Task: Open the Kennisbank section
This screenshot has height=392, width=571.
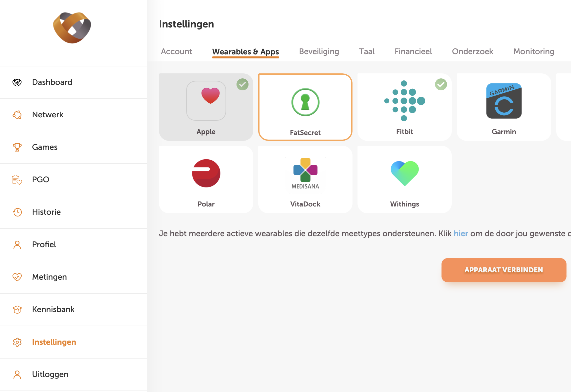Action: click(53, 309)
